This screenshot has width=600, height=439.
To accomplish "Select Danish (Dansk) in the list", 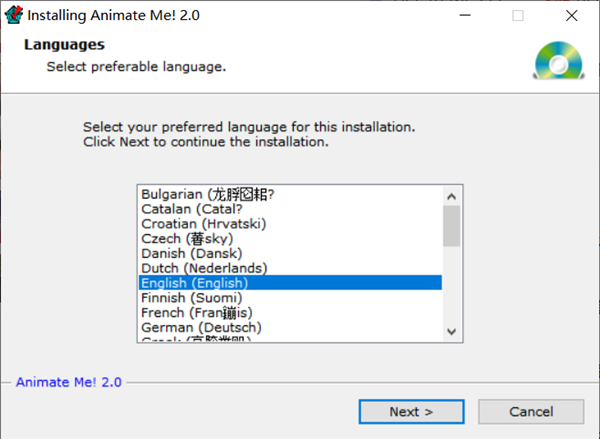I will [x=190, y=254].
